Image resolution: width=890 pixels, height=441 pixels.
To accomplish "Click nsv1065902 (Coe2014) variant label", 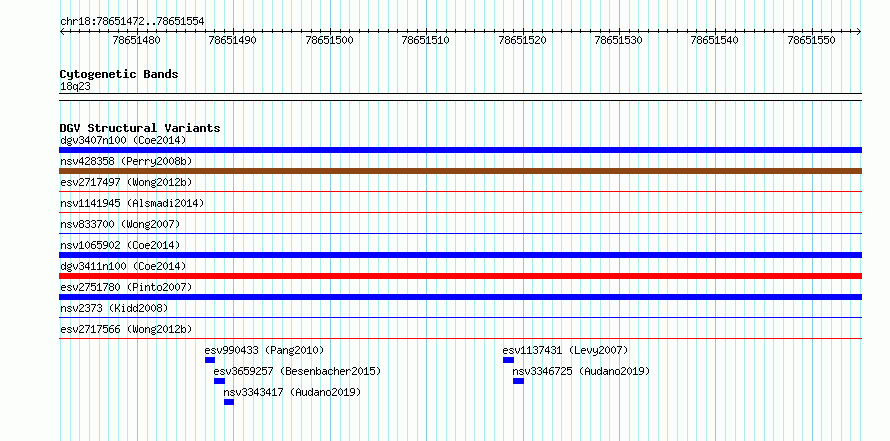I will click(120, 245).
